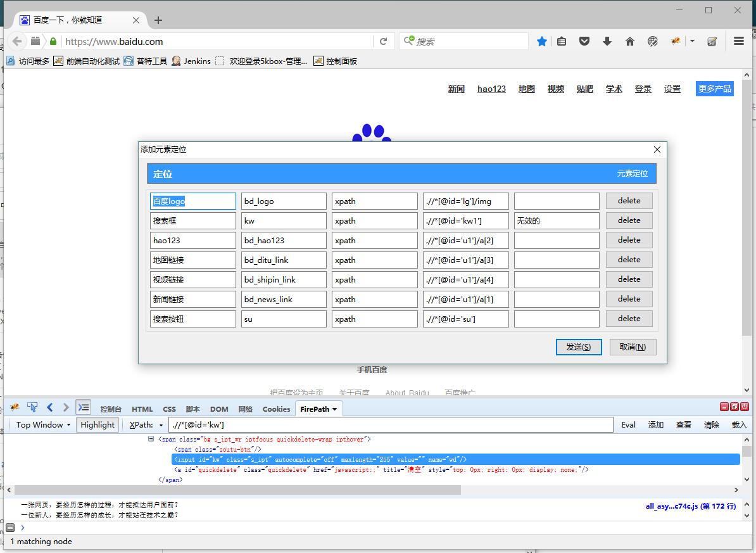
Task: Switch to the Cookies tab in Firebug
Action: pyautogui.click(x=276, y=409)
